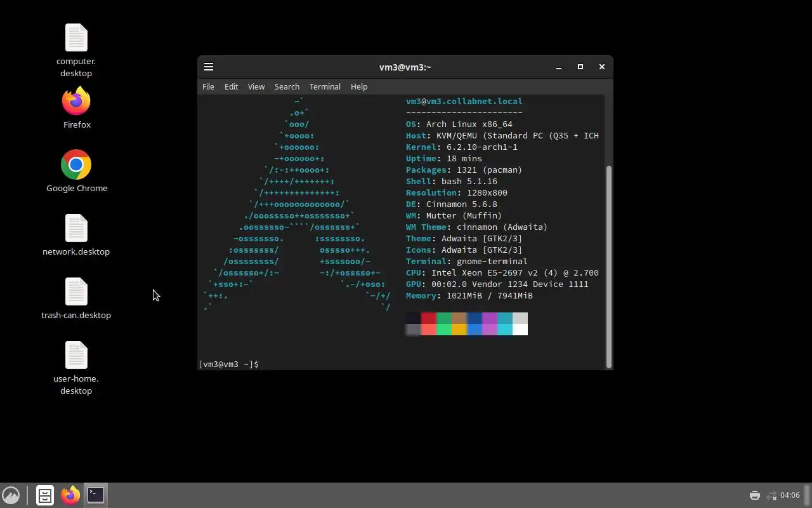Click the red color block in neofetch palette
This screenshot has height=508, width=812.
click(429, 318)
